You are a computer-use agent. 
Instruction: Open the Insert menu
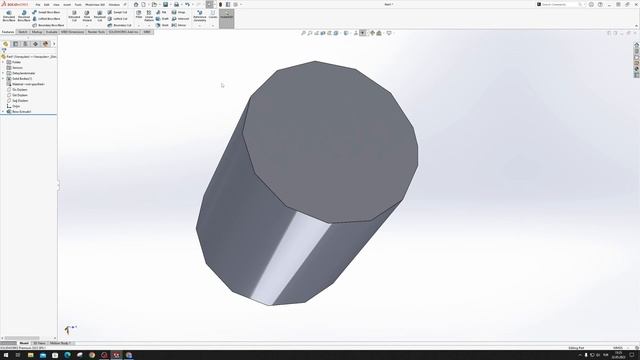tap(67, 4)
